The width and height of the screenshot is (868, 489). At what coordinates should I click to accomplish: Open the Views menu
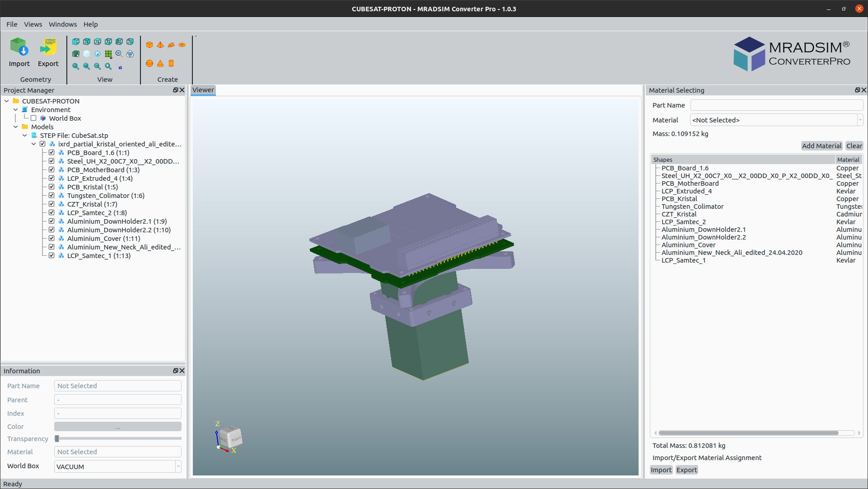(33, 24)
